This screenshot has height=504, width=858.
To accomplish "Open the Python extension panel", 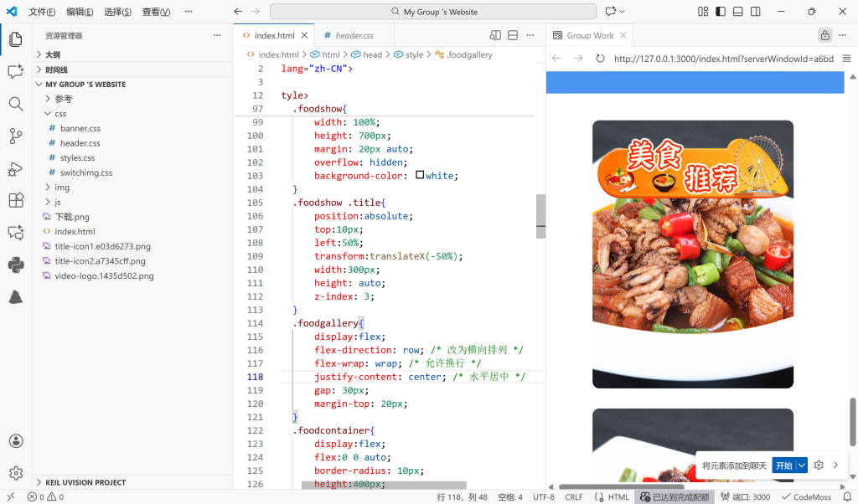I will pyautogui.click(x=15, y=265).
